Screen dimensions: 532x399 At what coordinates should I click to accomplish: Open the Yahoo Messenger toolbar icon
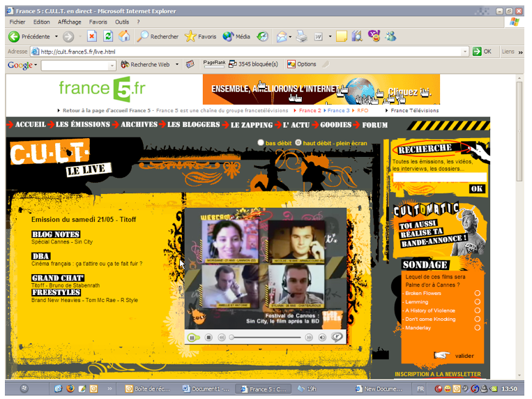(374, 36)
